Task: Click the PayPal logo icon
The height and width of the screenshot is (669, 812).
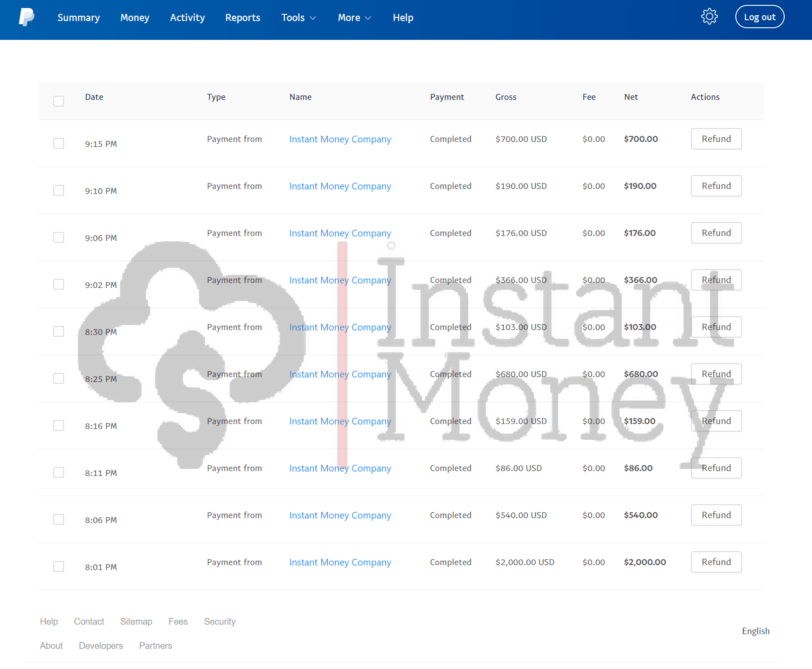Action: pos(26,17)
